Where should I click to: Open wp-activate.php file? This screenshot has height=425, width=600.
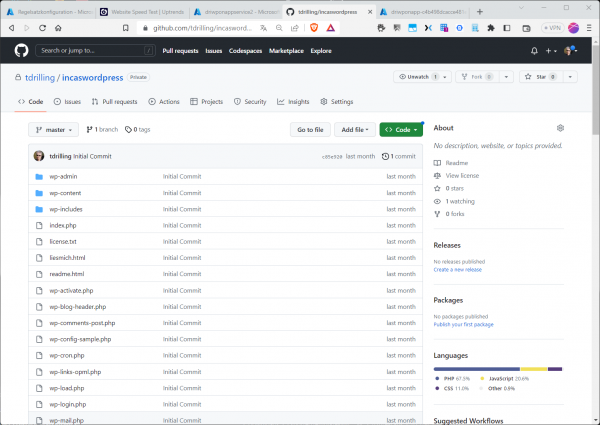pyautogui.click(x=71, y=291)
